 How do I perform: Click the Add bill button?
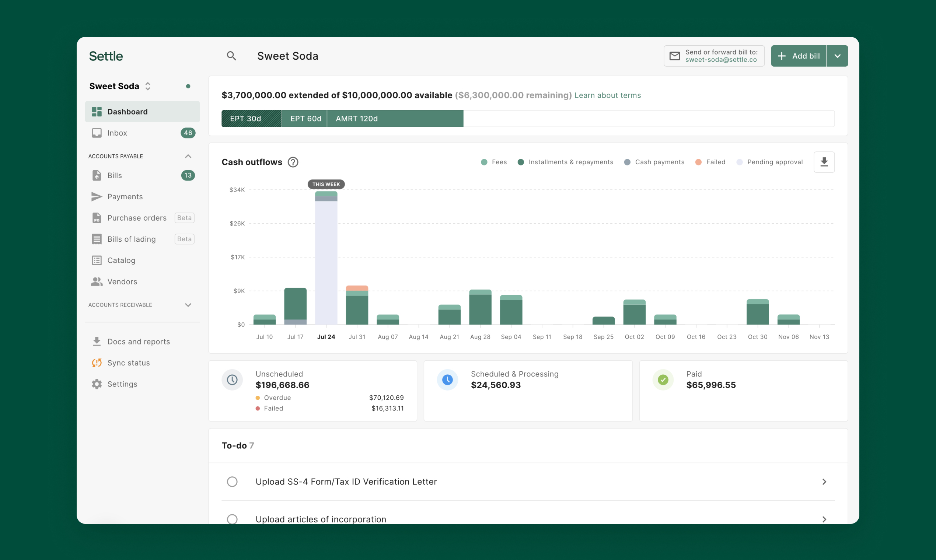[798, 56]
